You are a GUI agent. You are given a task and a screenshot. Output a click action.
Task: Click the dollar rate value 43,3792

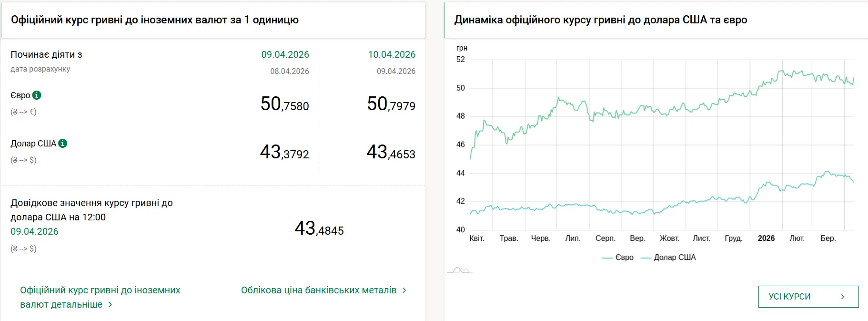(284, 152)
